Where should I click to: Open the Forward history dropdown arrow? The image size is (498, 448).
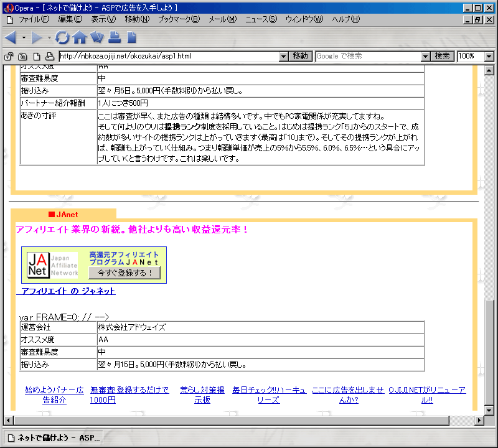[x=49, y=38]
